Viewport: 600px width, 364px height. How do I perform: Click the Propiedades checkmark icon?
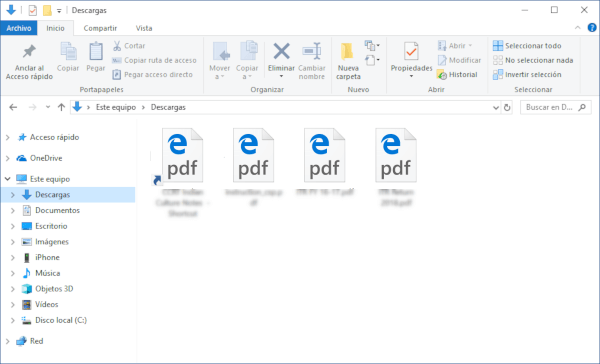(x=411, y=51)
